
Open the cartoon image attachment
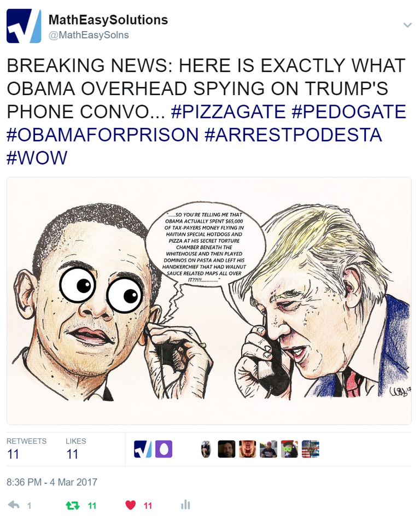pyautogui.click(x=209, y=301)
